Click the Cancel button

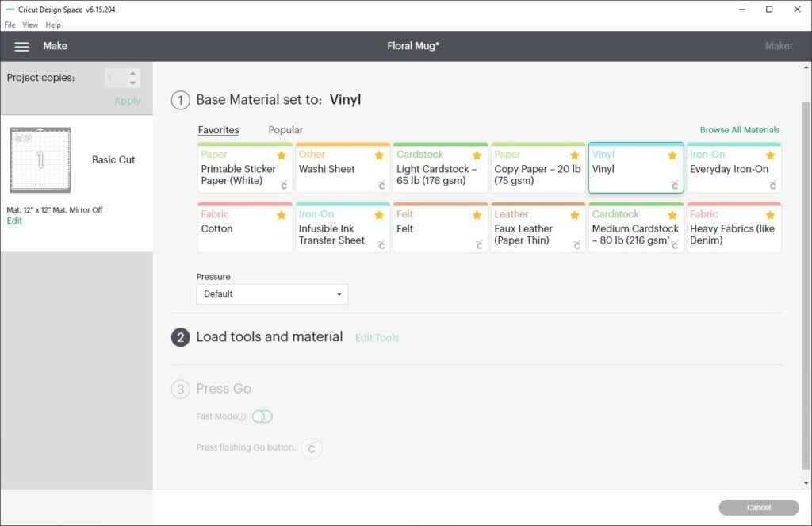tap(759, 507)
